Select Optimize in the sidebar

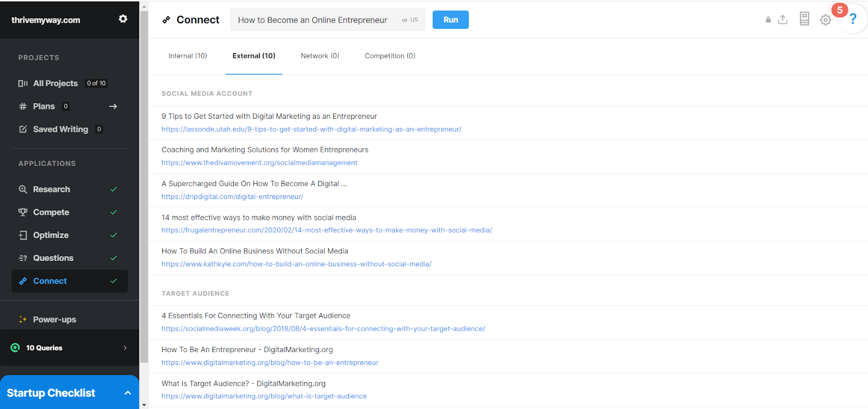(50, 235)
